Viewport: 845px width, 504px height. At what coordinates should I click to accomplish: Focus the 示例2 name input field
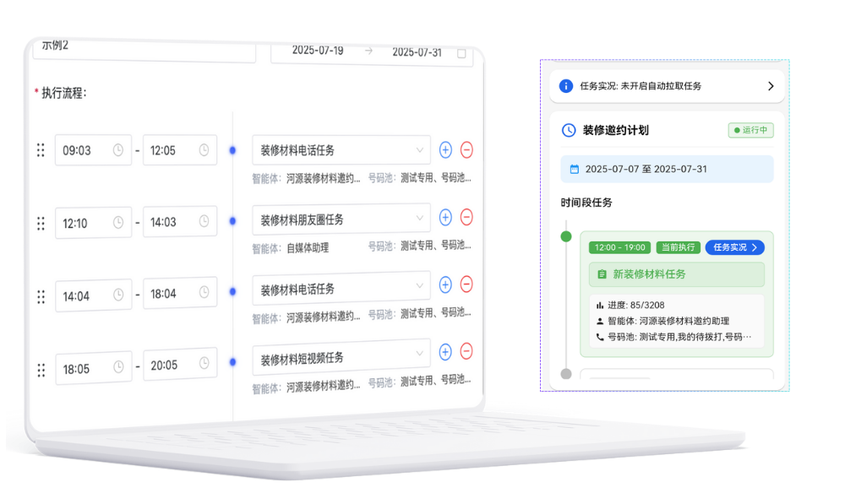point(144,47)
